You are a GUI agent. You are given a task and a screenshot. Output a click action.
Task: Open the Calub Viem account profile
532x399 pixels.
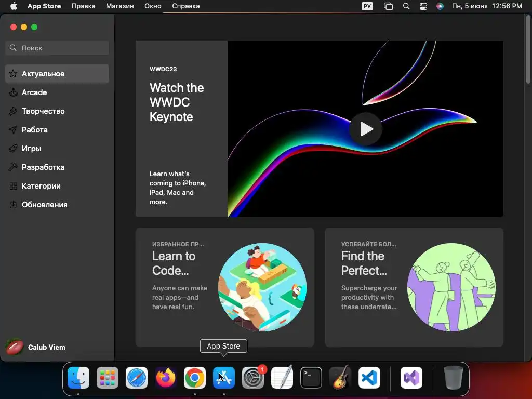coord(36,347)
